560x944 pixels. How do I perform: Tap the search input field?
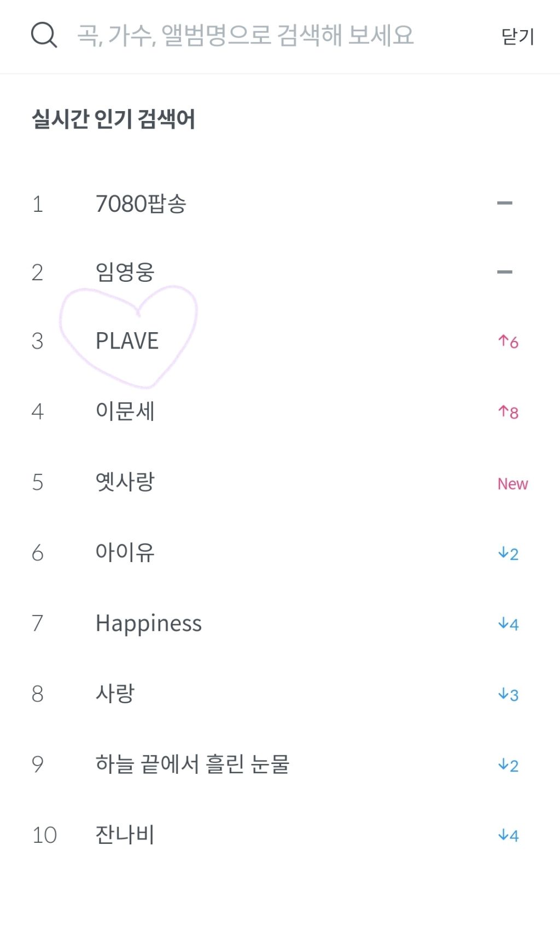(x=245, y=36)
